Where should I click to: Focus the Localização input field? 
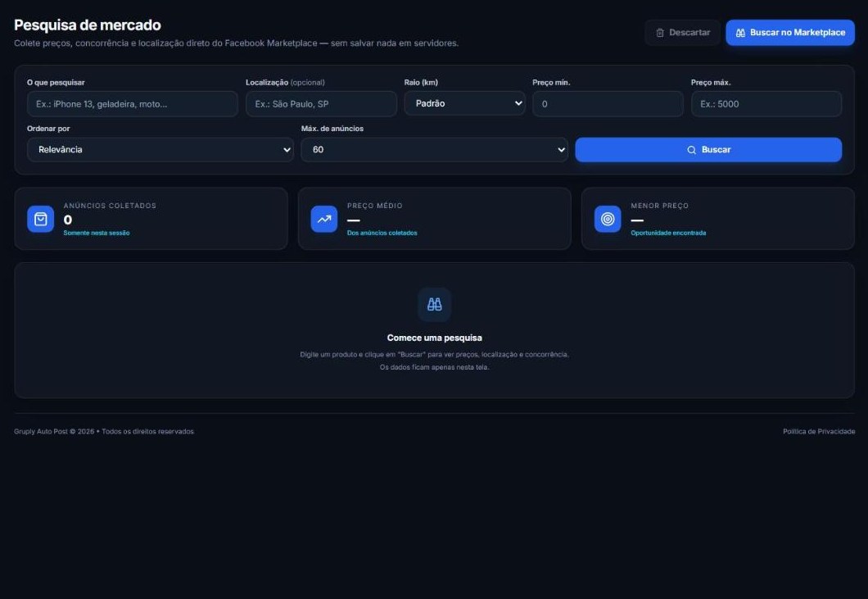[x=321, y=103]
